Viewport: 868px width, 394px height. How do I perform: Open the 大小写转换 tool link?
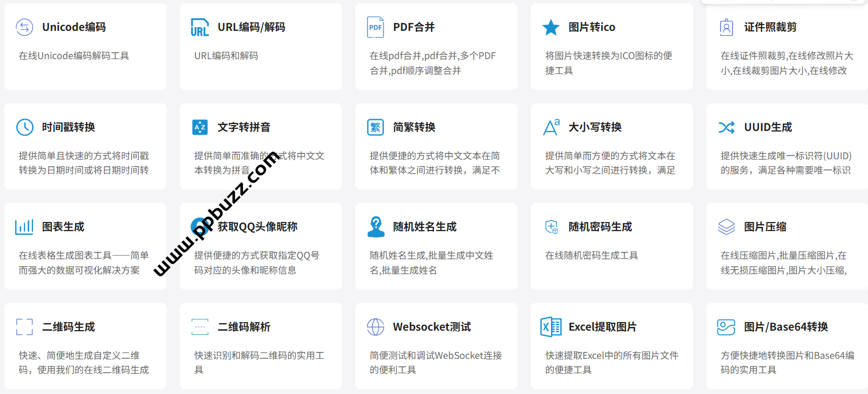[595, 127]
